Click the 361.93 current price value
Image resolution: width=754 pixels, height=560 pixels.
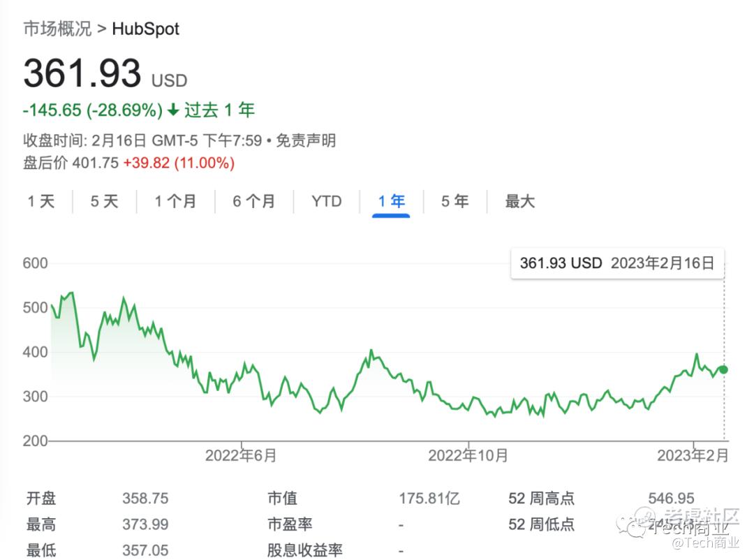click(x=82, y=73)
